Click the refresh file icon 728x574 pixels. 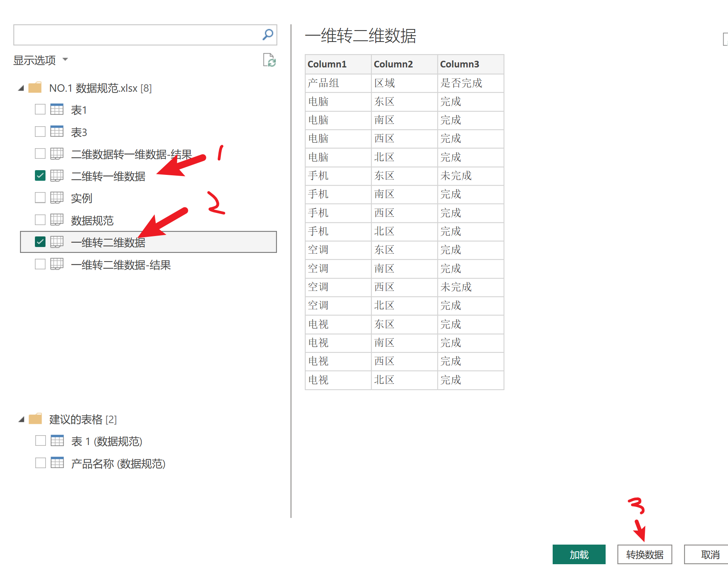pyautogui.click(x=269, y=60)
